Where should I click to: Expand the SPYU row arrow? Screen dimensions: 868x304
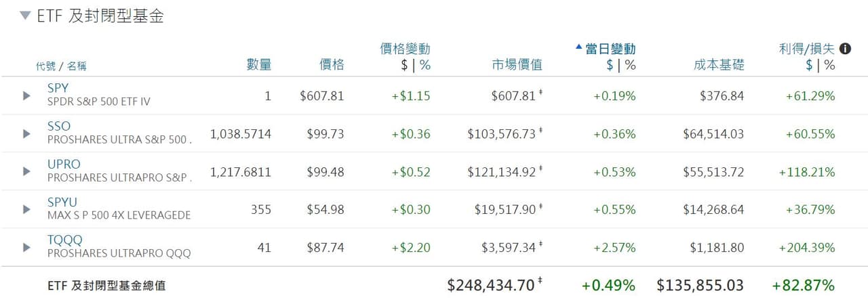pyautogui.click(x=27, y=210)
